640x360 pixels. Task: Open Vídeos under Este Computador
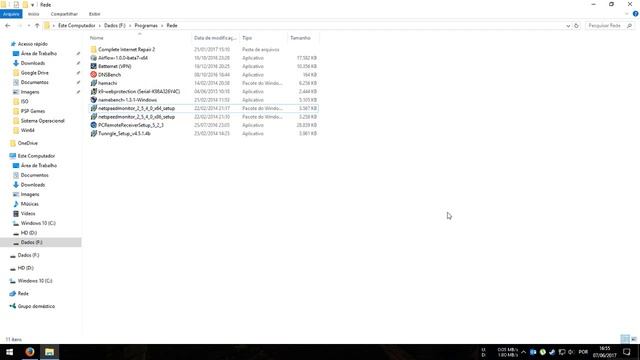[28, 213]
